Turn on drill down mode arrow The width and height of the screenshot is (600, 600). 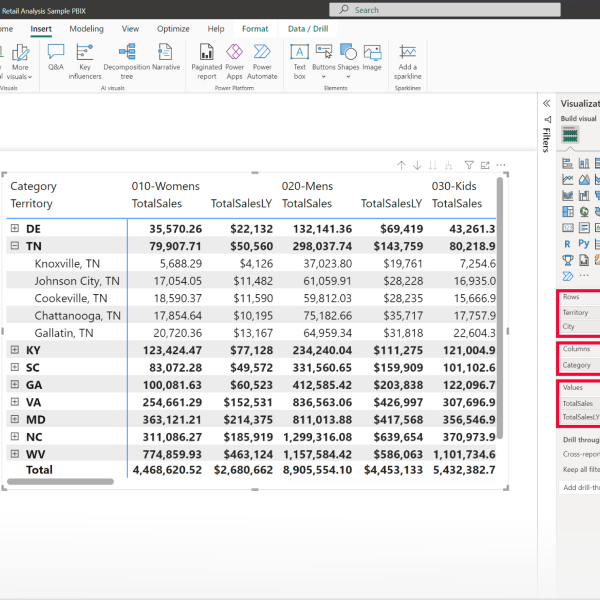point(417,165)
